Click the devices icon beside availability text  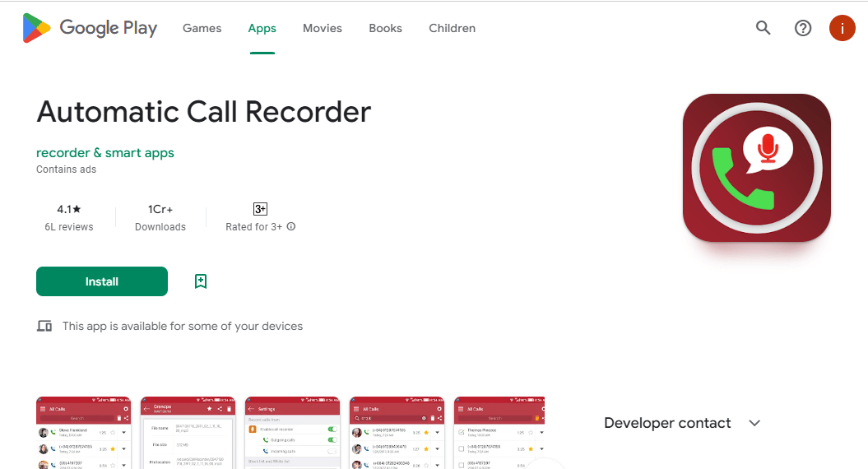[x=44, y=326]
